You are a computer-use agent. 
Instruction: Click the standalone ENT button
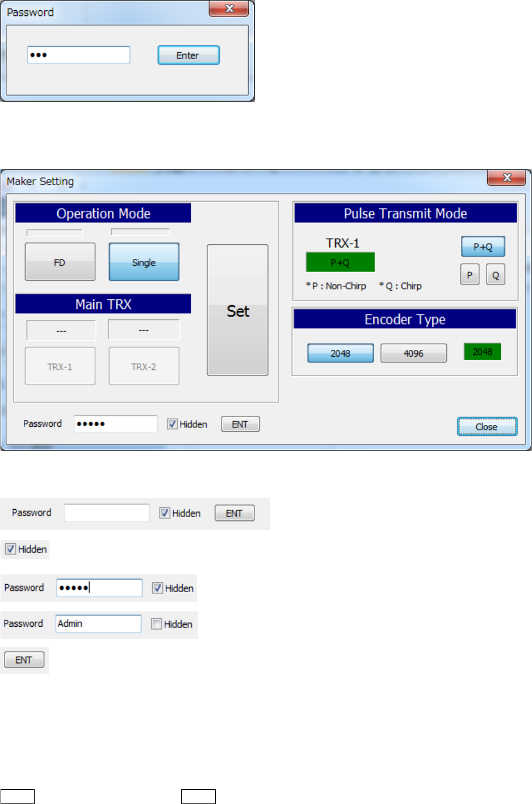[x=24, y=660]
